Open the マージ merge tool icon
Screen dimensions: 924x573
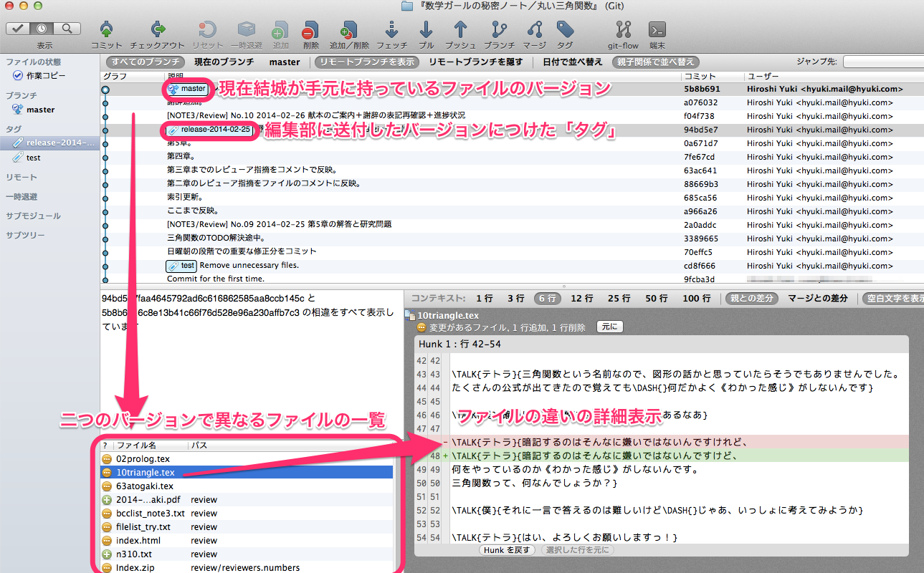tap(534, 30)
